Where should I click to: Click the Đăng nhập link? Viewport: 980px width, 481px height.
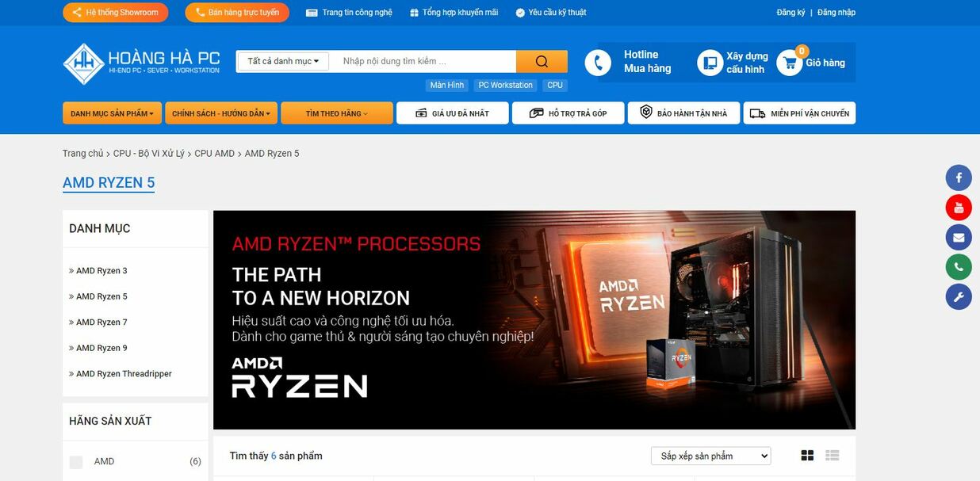pyautogui.click(x=836, y=13)
